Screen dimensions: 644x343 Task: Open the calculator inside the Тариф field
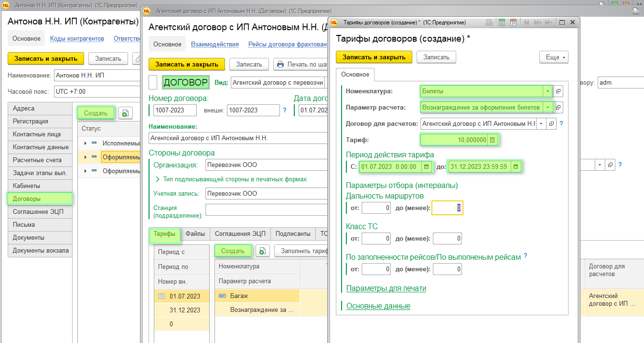click(x=493, y=140)
